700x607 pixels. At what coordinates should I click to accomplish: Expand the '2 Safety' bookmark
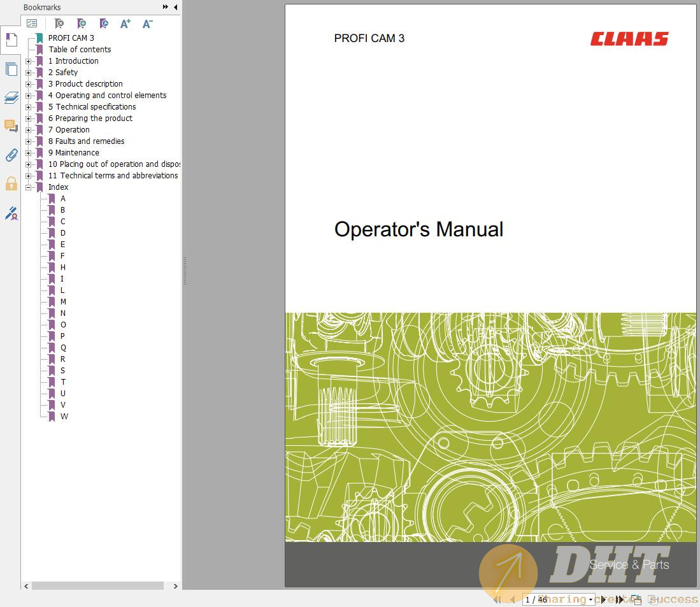point(28,73)
